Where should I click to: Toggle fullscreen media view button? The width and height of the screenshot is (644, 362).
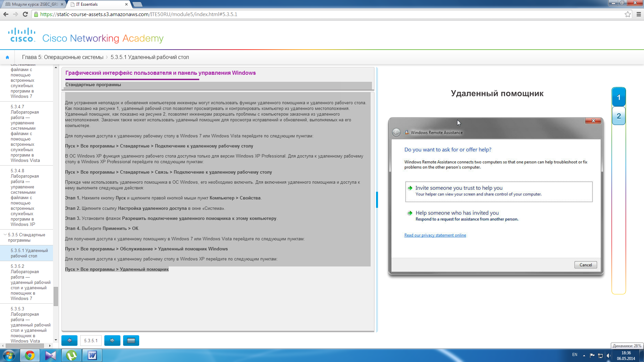131,341
